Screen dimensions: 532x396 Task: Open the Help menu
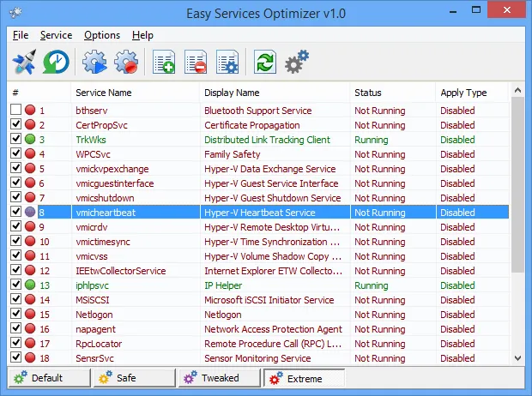coord(142,35)
